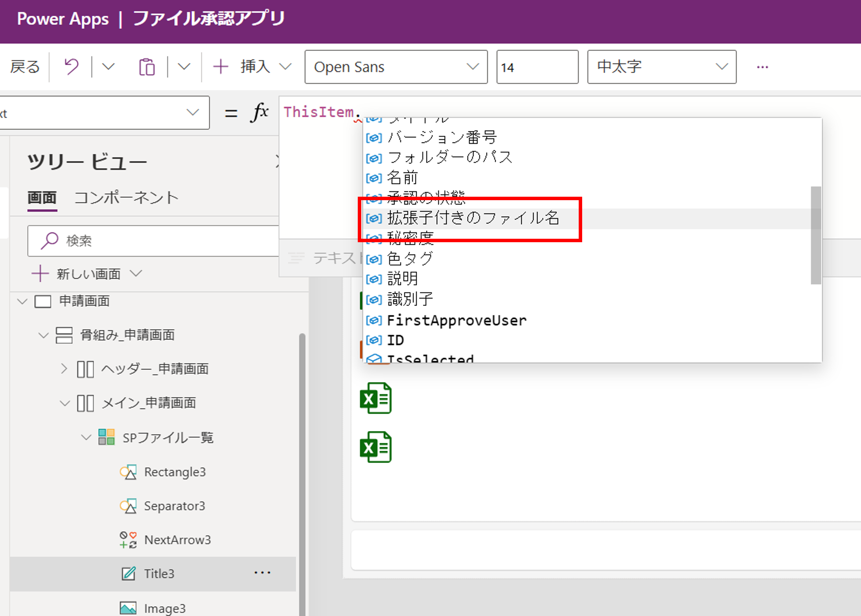Click the upper Excel file icon
861x616 pixels.
pyautogui.click(x=375, y=398)
